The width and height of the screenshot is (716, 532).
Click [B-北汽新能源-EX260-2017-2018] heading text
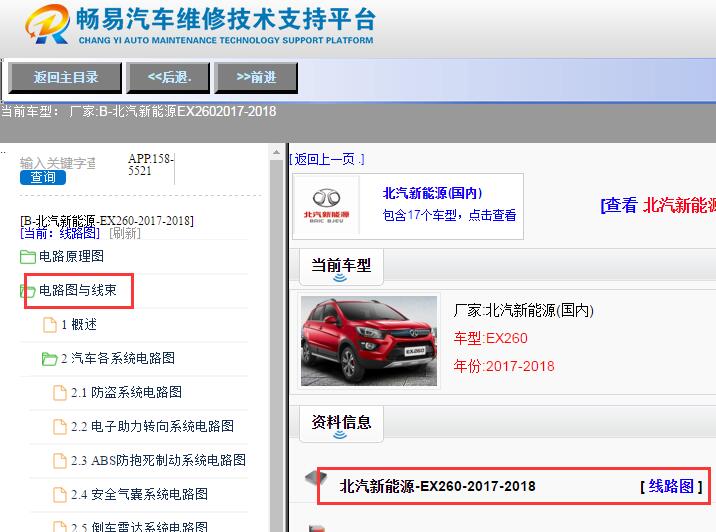point(107,221)
